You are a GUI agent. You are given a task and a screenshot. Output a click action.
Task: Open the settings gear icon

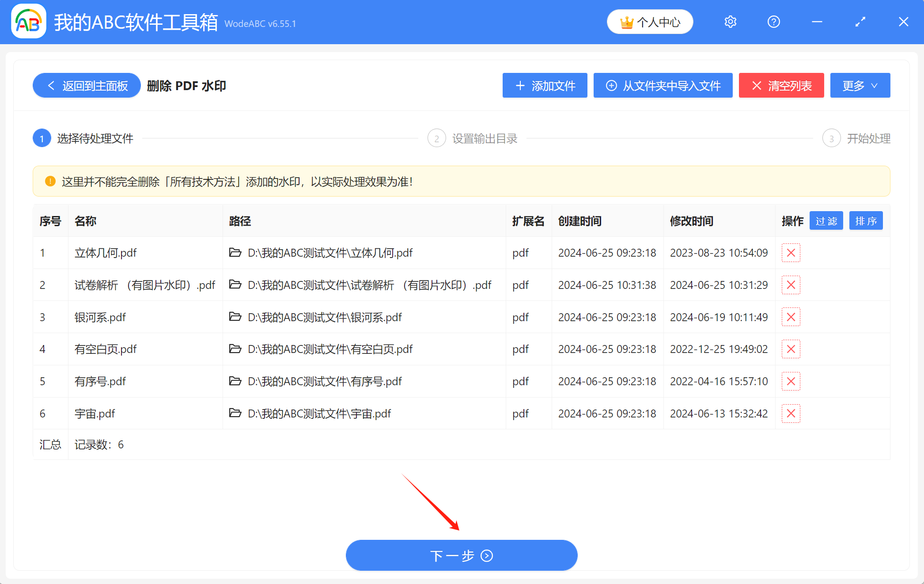tap(730, 22)
